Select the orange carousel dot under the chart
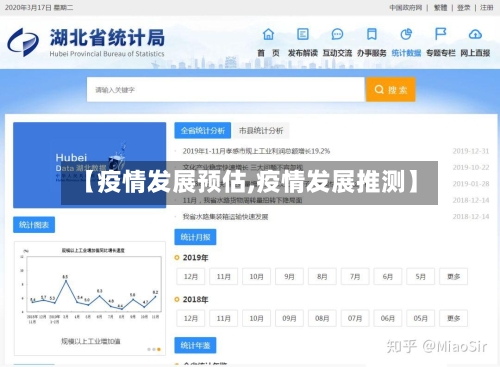 (x=159, y=349)
